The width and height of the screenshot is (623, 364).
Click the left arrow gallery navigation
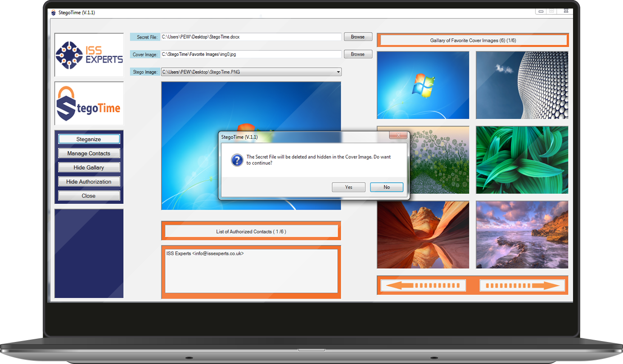tap(423, 285)
